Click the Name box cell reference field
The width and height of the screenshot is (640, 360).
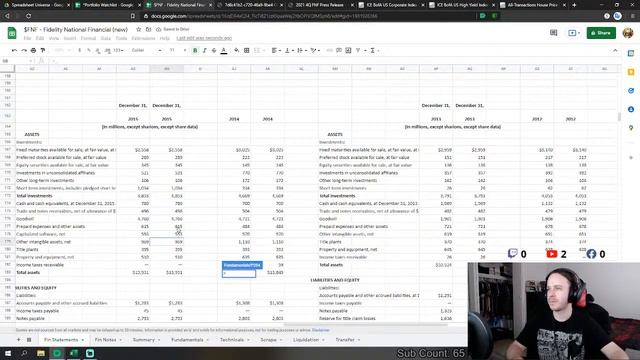tap(16, 61)
